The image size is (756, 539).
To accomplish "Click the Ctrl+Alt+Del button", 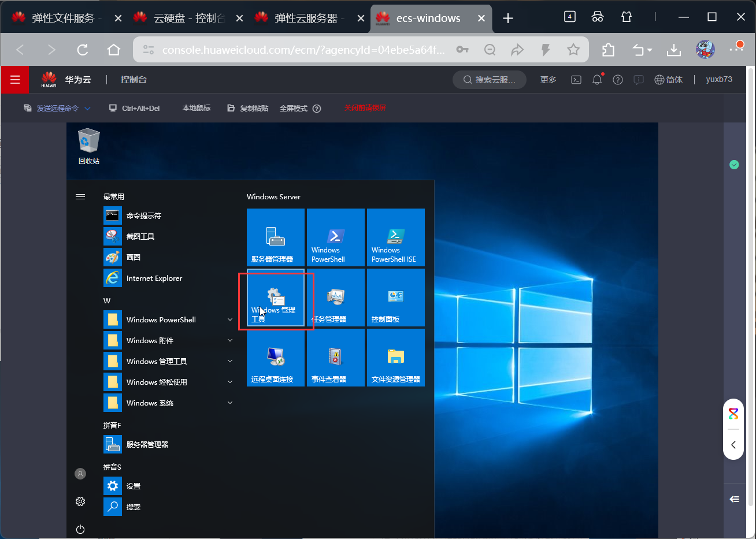I will point(135,108).
